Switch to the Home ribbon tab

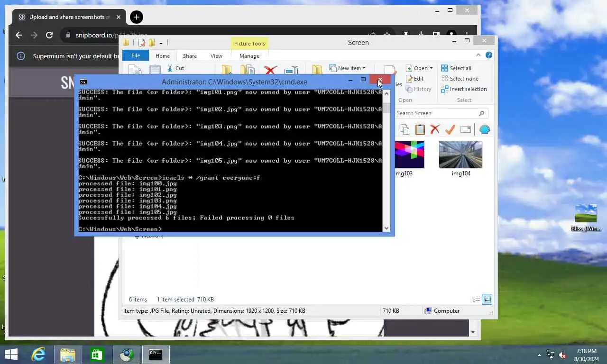[x=163, y=56]
